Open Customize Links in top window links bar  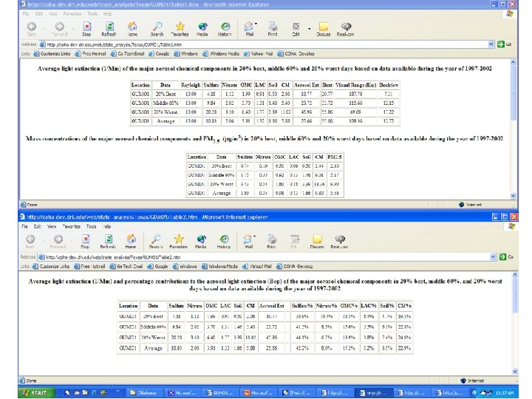tap(52, 54)
